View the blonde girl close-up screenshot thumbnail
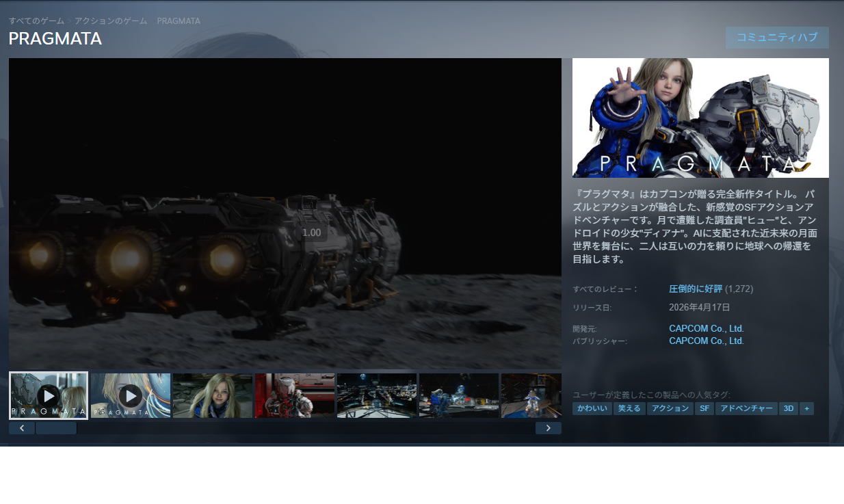 (x=212, y=395)
